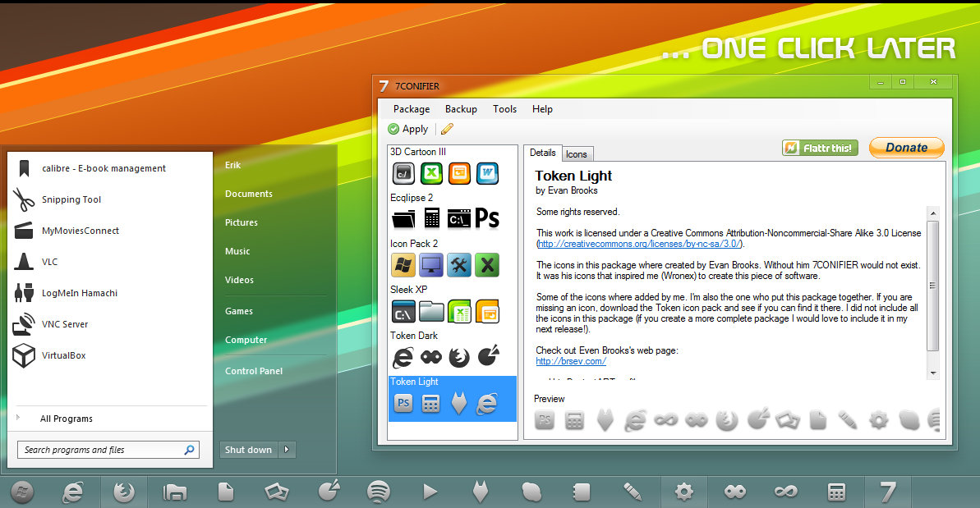Click the 3D Cartoon III command prompt icon
This screenshot has width=980, height=508.
(403, 173)
